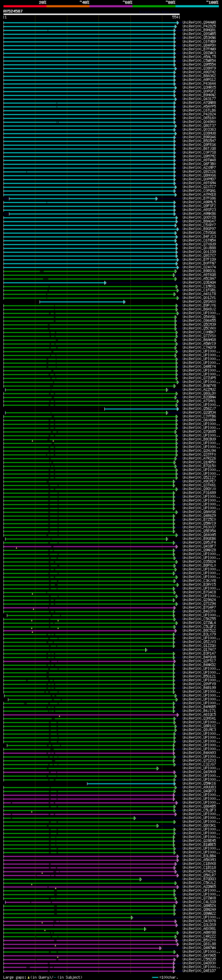Click the purple ~60% identity legend segment
Image resolution: width=222 pixels, height=980 pixels.
111,6
